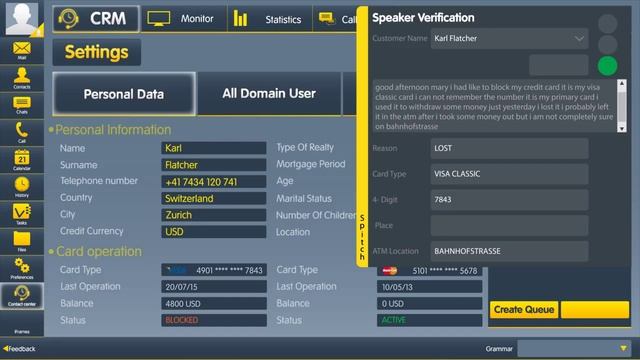The height and width of the screenshot is (360, 640).
Task: Select the All Domain User tab
Action: click(x=269, y=93)
